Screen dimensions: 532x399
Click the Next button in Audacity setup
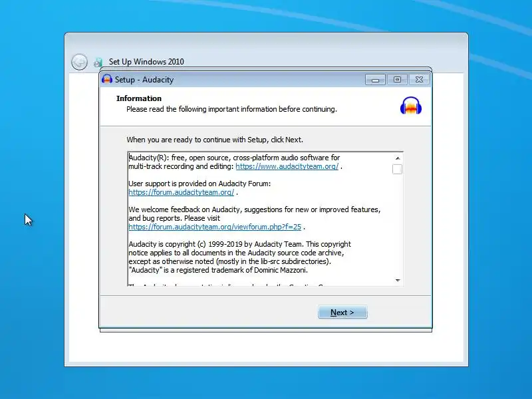tap(342, 312)
